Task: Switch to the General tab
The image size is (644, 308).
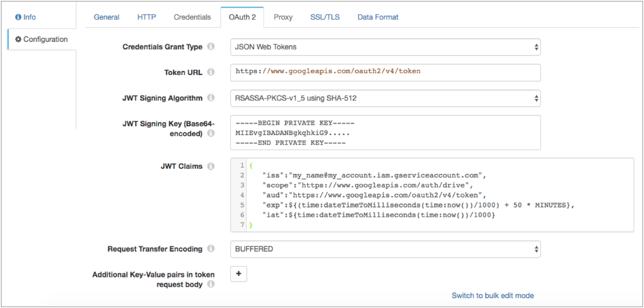Action: [107, 17]
